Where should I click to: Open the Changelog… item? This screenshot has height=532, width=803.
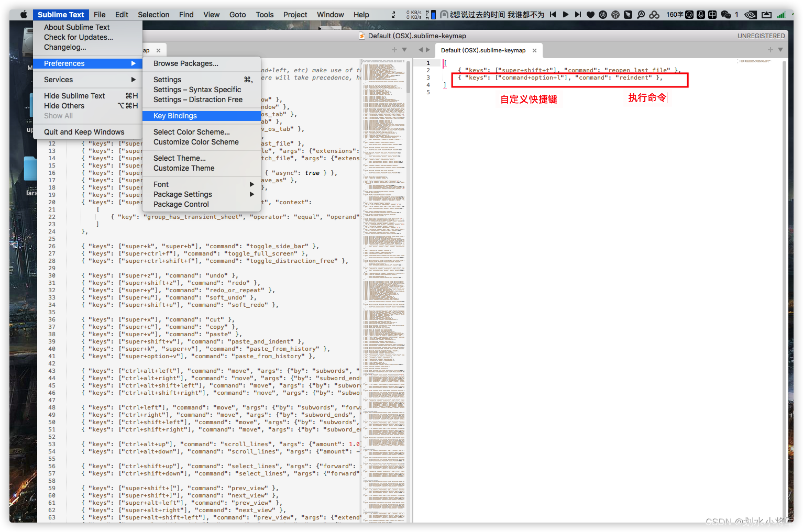[x=88, y=47]
